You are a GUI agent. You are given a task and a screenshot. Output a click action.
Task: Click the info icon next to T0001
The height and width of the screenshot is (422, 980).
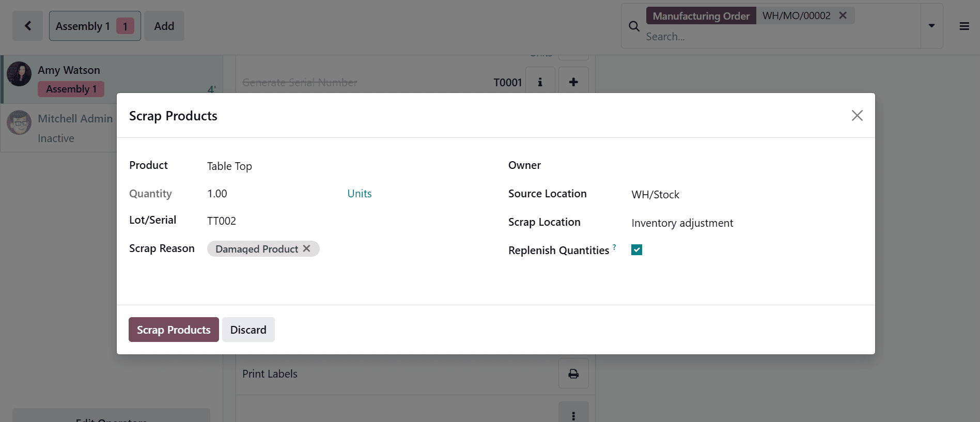pyautogui.click(x=540, y=82)
